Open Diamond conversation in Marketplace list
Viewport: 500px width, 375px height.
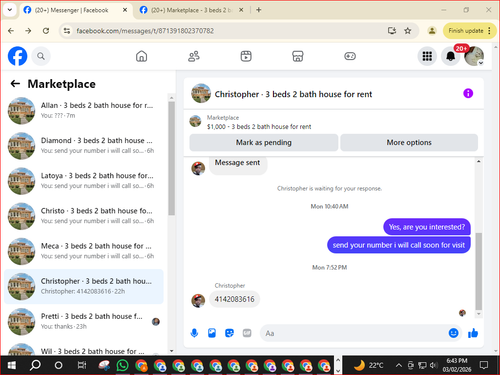84,146
